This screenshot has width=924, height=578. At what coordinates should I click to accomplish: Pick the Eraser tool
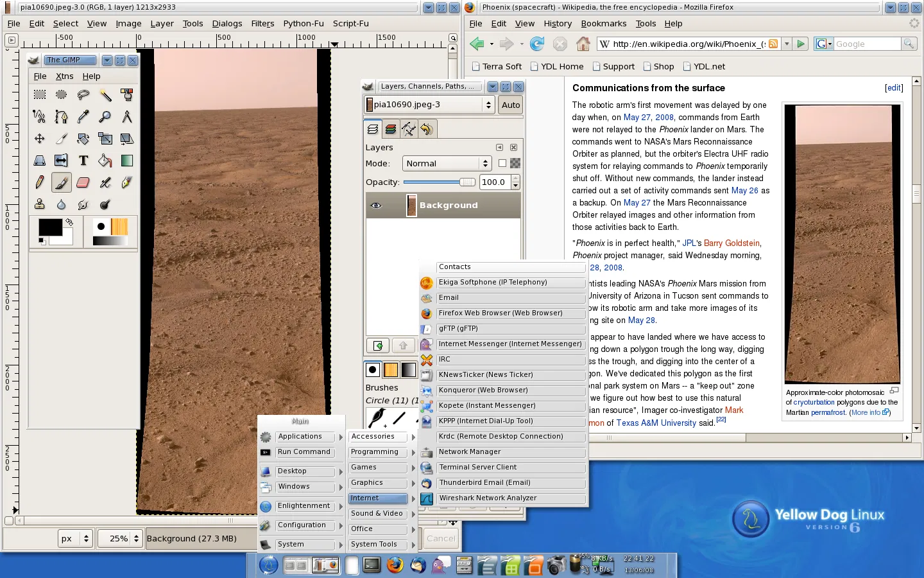pyautogui.click(x=83, y=182)
